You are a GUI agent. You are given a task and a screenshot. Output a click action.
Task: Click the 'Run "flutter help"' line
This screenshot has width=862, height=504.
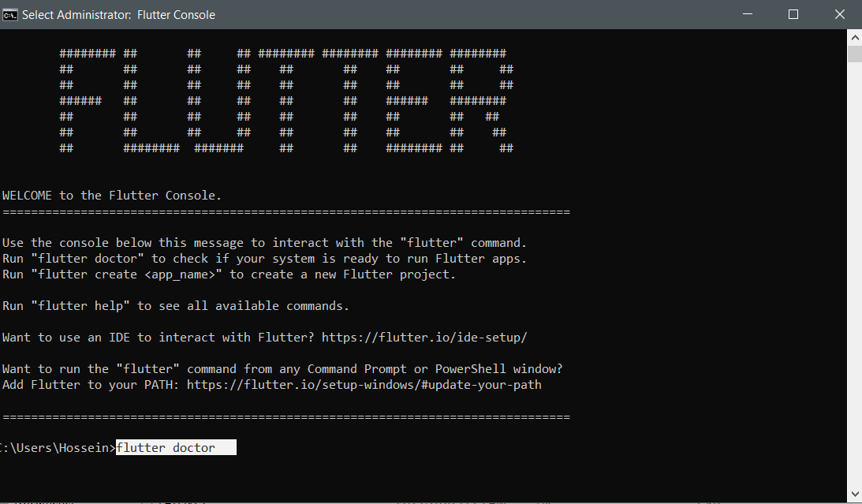(175, 306)
